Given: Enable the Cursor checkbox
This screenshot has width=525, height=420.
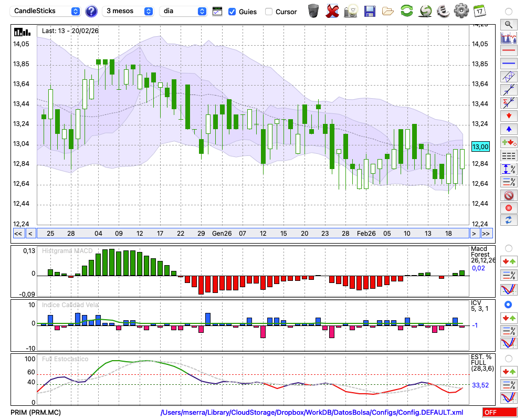Looking at the screenshot, I should pyautogui.click(x=269, y=12).
